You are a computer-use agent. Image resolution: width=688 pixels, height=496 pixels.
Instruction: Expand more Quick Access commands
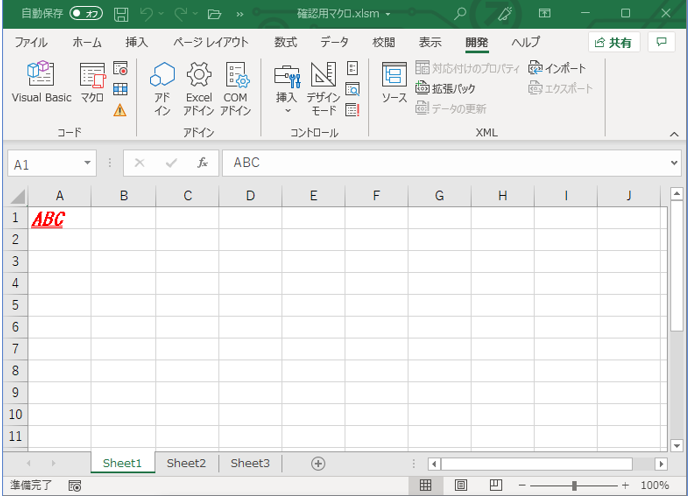[240, 14]
